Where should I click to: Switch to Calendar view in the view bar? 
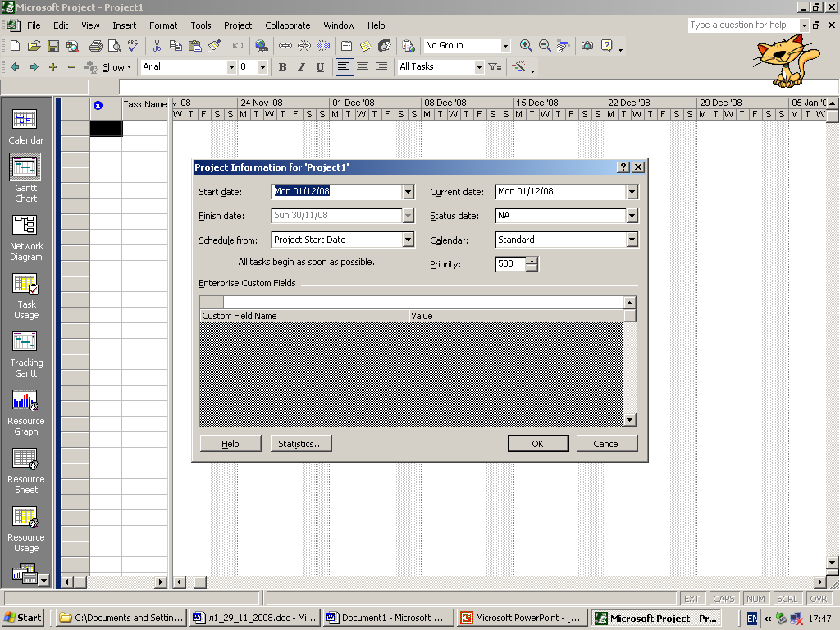(x=25, y=126)
